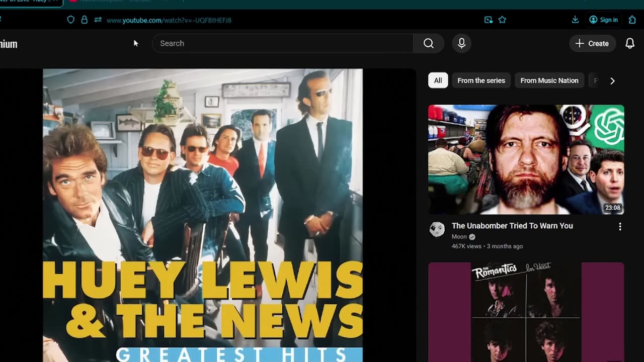Screen dimensions: 644x362
Task: Click the picture-in-picture icon in the address bar
Action: [488, 20]
